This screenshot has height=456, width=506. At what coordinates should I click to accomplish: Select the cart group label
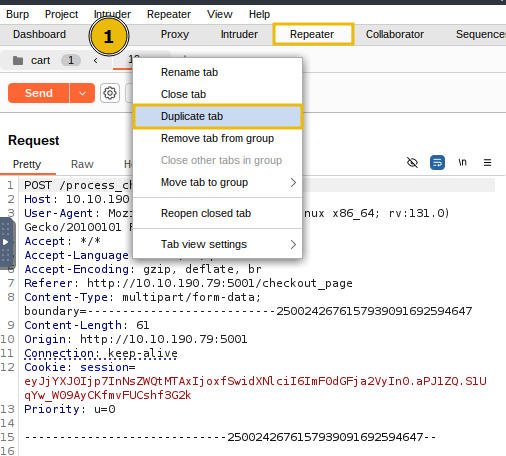tap(40, 61)
